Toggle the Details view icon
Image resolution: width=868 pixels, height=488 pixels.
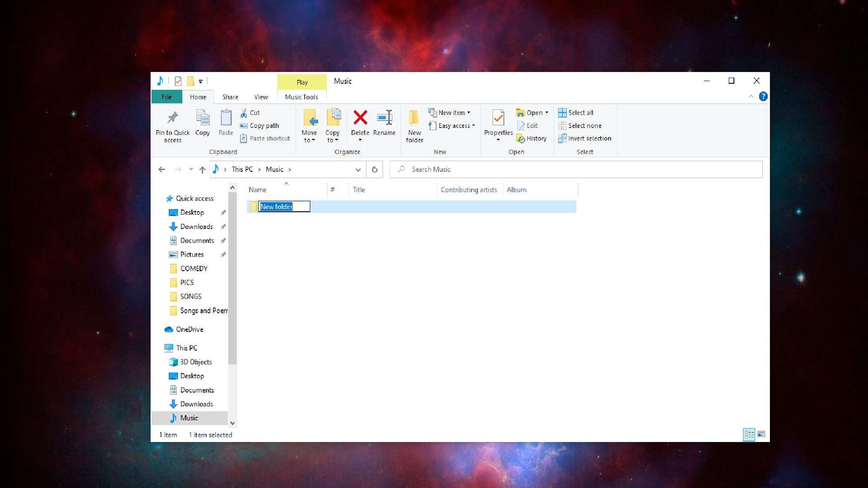click(x=750, y=434)
